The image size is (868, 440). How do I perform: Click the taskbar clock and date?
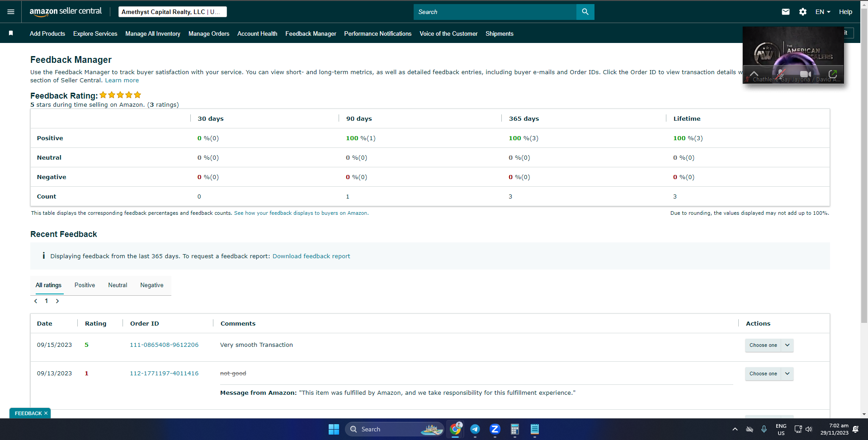pos(835,429)
